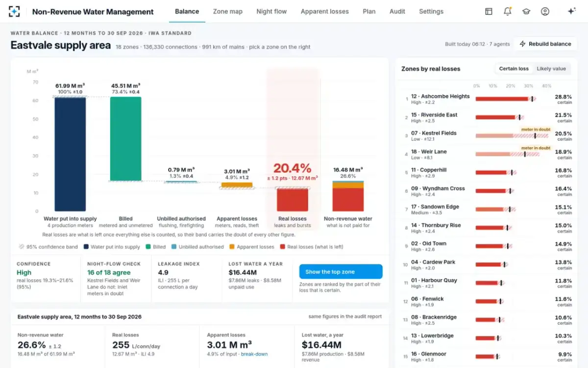Viewport: 588px width, 368px height.
Task: Click the Water put into supply bar
Action: coord(70,154)
